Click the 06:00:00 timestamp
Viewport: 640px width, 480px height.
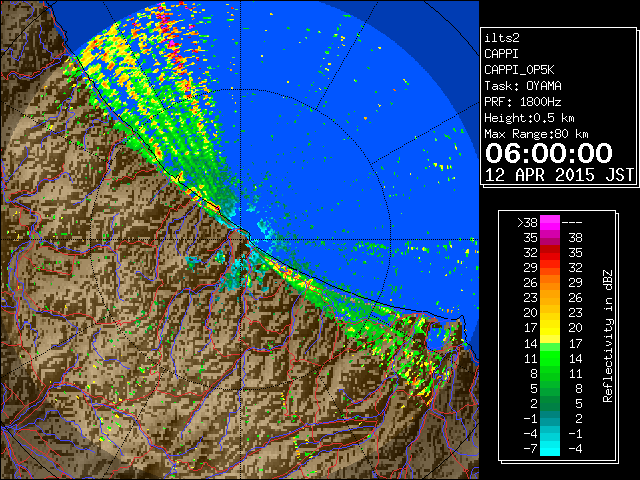(x=549, y=153)
